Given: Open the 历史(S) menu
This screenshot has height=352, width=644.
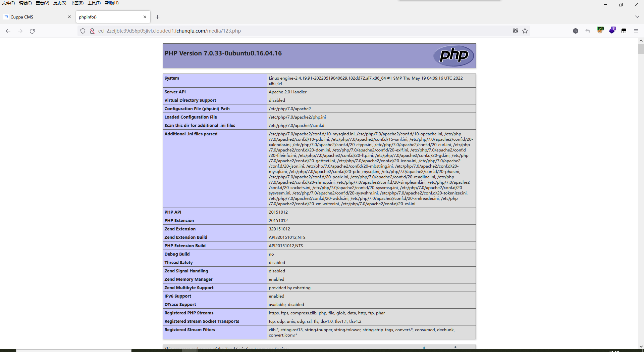Looking at the screenshot, I should click(60, 3).
